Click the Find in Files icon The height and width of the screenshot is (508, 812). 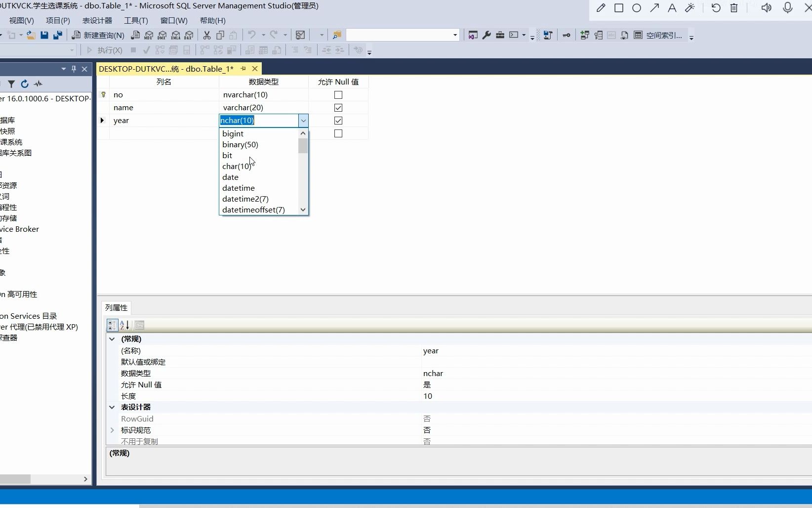pyautogui.click(x=337, y=35)
